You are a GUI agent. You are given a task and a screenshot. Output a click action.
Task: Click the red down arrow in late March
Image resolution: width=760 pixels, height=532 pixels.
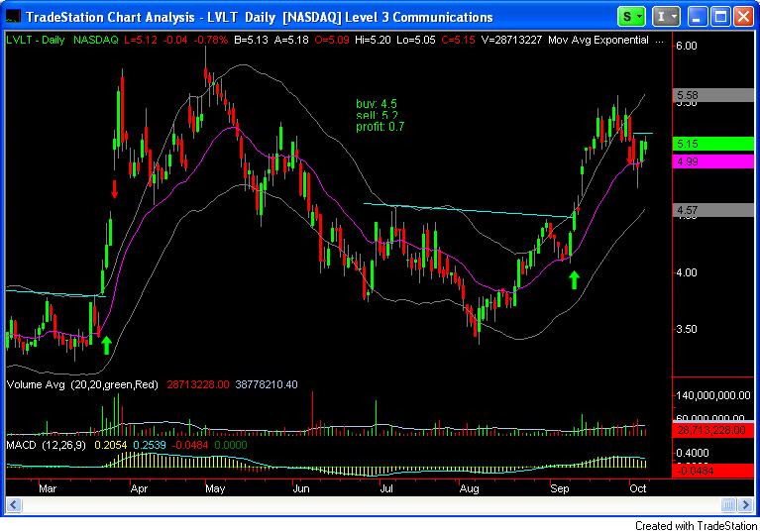[x=114, y=189]
